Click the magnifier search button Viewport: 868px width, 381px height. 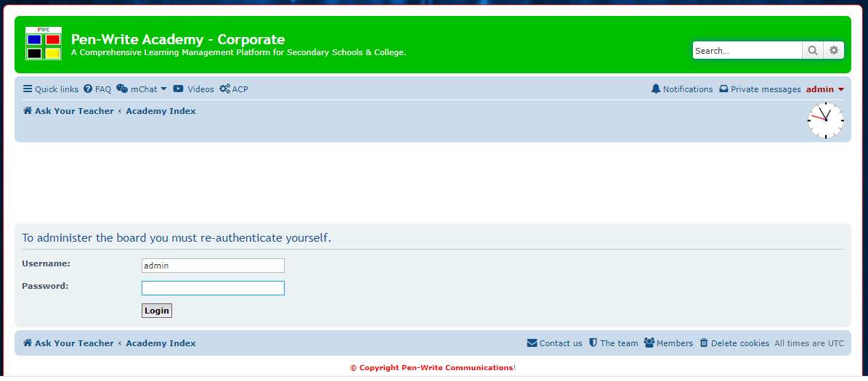coord(812,51)
